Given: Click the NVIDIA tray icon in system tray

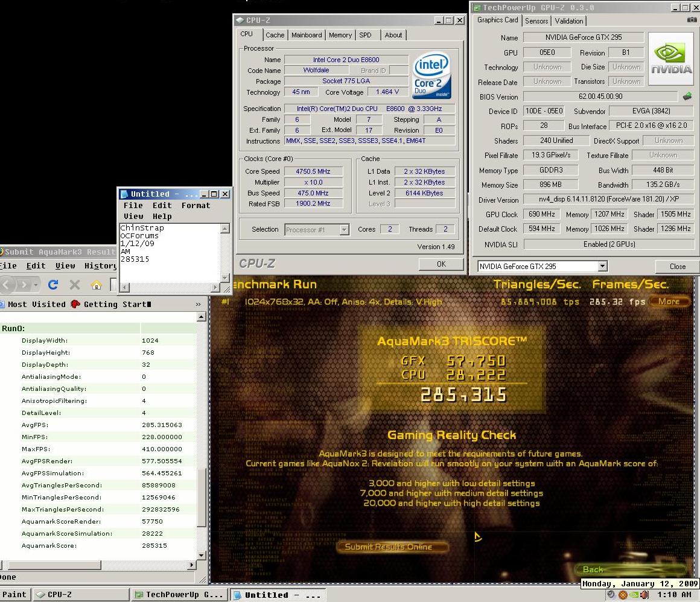Looking at the screenshot, I should tap(633, 594).
